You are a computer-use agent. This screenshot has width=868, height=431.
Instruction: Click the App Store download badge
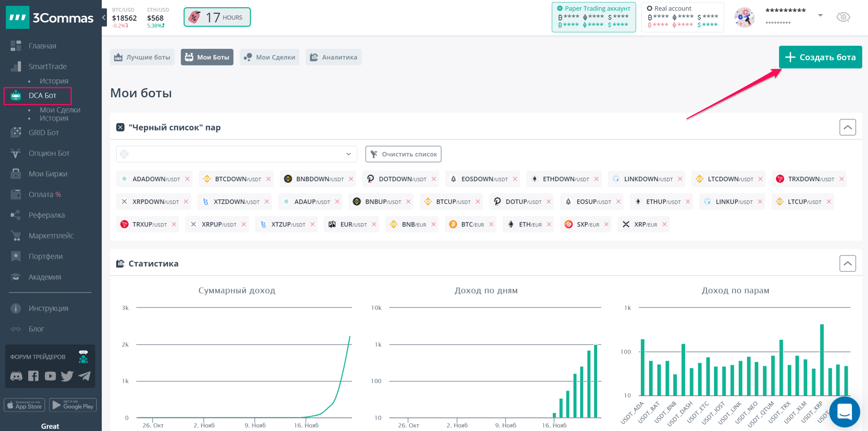tap(24, 405)
